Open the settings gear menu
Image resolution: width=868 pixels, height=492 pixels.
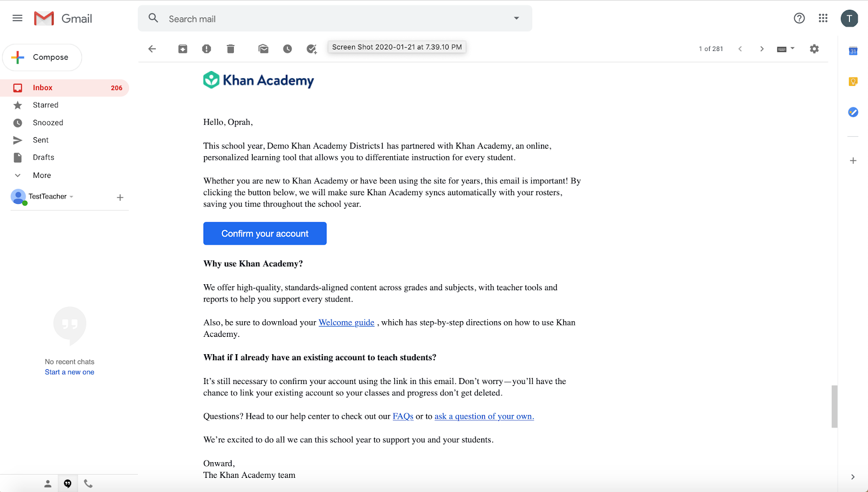[x=814, y=49]
